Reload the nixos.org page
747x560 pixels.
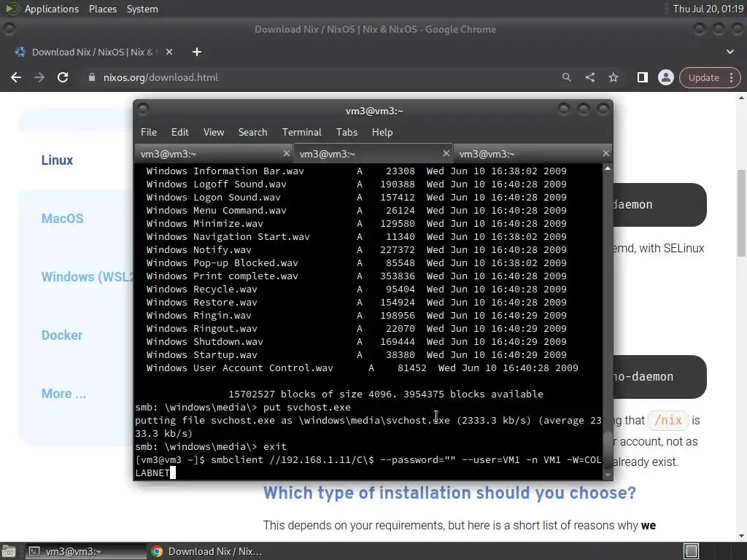click(x=63, y=77)
